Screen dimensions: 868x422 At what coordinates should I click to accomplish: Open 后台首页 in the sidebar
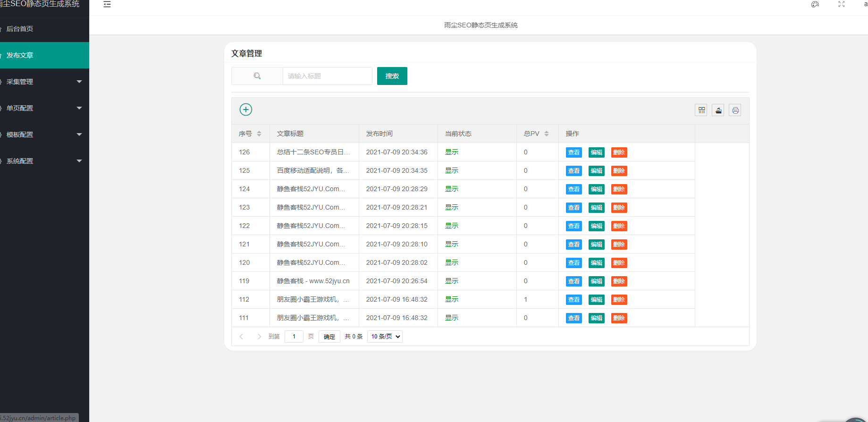pyautogui.click(x=20, y=29)
